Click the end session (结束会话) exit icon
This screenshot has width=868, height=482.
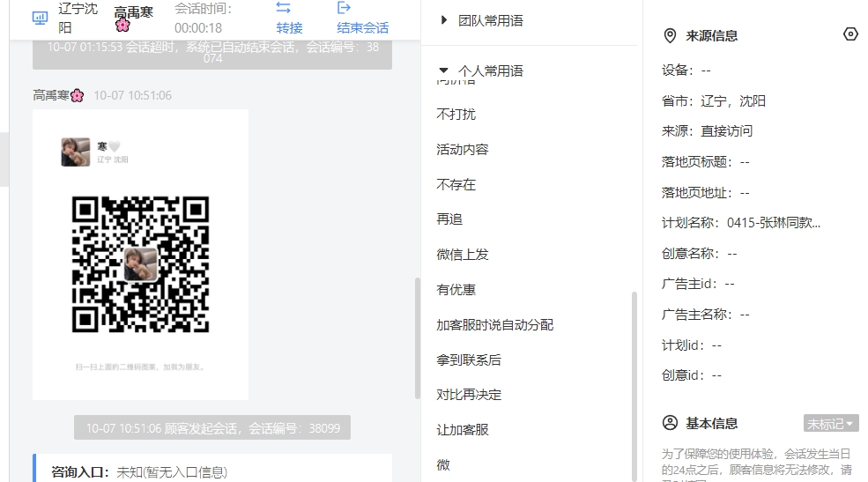coord(344,8)
